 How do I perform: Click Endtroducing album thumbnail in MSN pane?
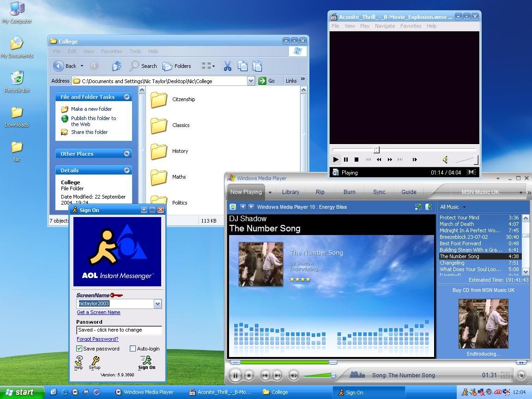(483, 324)
